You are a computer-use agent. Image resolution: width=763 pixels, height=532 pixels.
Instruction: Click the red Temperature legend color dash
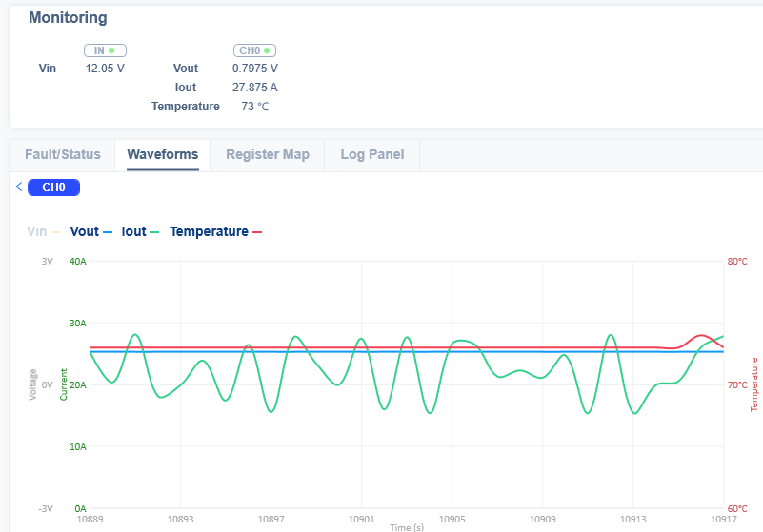[257, 231]
